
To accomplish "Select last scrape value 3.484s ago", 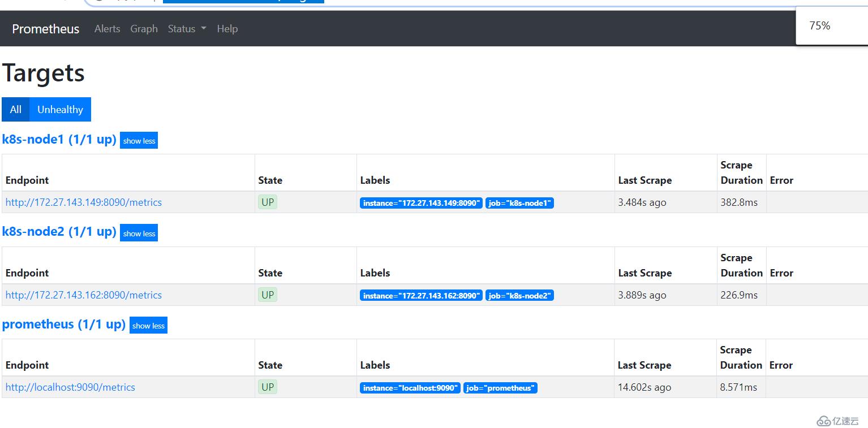I will click(642, 202).
